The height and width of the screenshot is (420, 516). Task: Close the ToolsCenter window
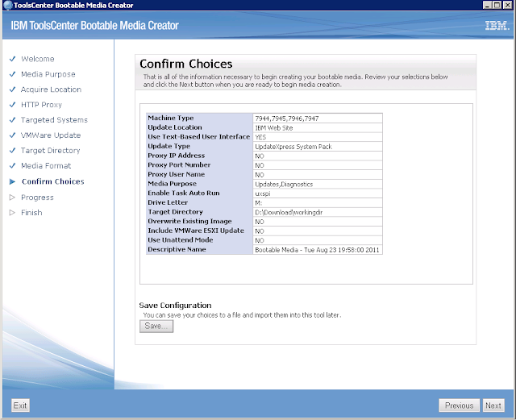click(x=507, y=5)
